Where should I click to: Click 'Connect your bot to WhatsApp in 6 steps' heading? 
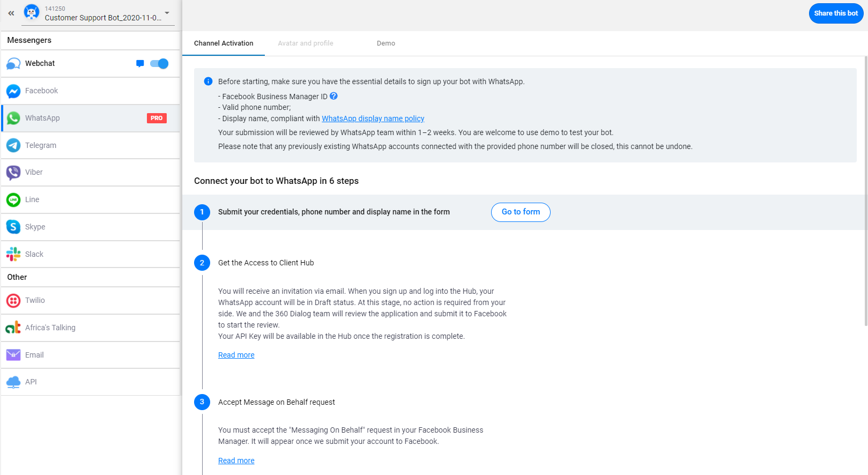276,181
